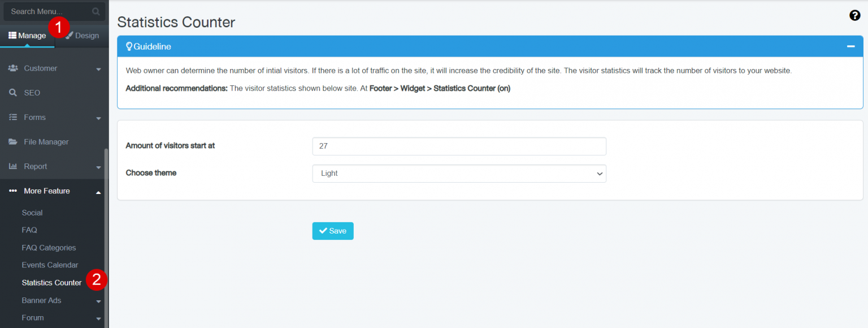This screenshot has width=868, height=328.
Task: Open the Statistics Counter page
Action: [51, 282]
